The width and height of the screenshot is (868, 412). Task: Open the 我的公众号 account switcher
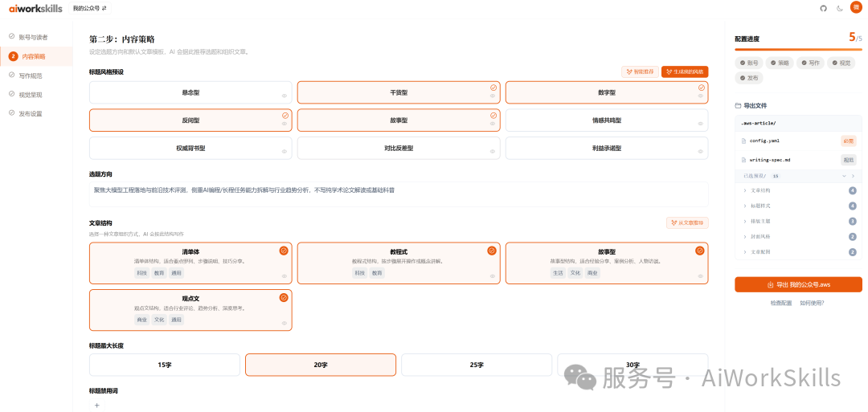click(90, 8)
